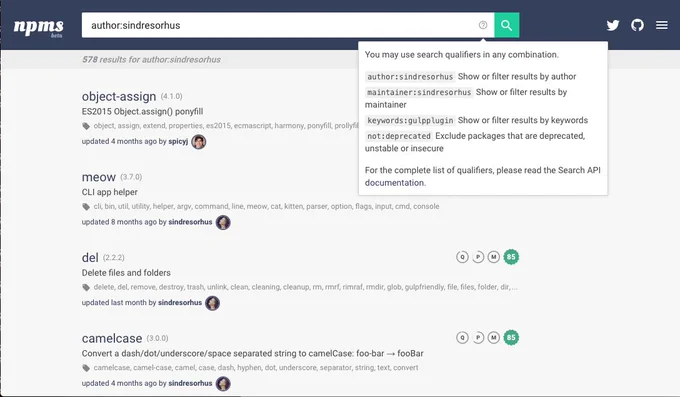Click the P popularity score circle for camelcase
This screenshot has width=680, height=397.
coord(478,338)
